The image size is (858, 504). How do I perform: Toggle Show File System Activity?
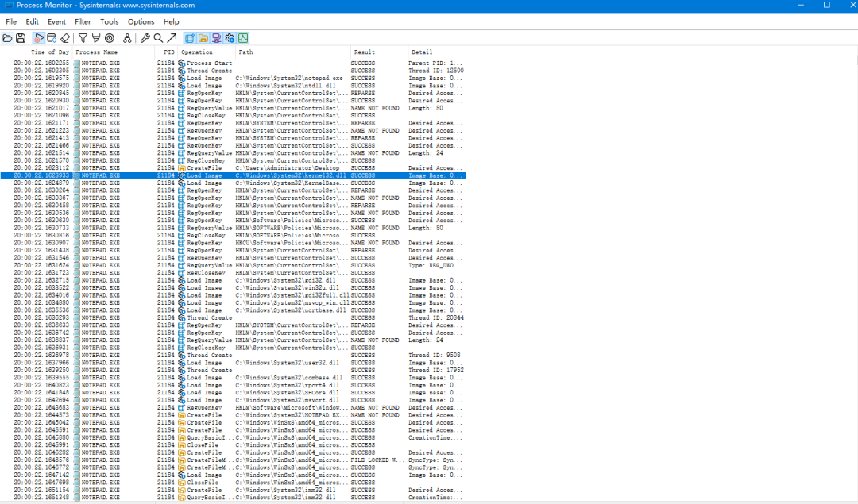(203, 38)
